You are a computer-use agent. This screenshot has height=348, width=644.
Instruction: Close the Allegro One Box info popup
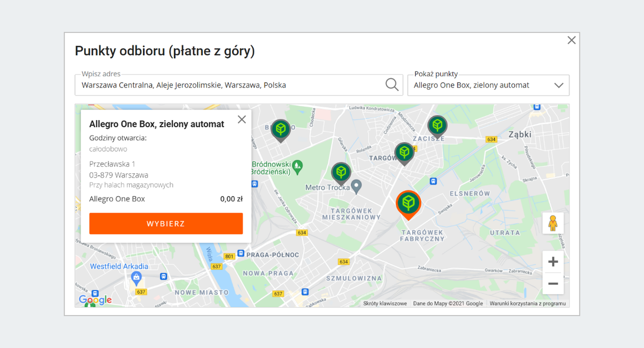pos(241,119)
